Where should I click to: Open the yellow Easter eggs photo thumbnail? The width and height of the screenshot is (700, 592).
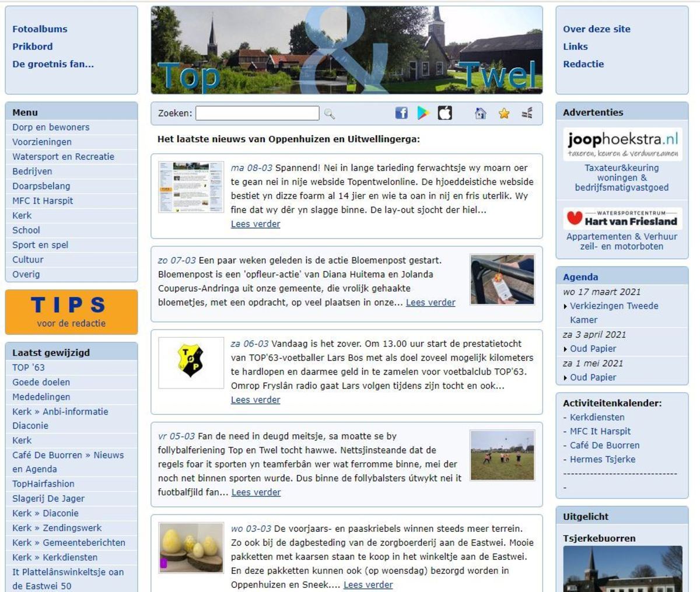click(191, 548)
